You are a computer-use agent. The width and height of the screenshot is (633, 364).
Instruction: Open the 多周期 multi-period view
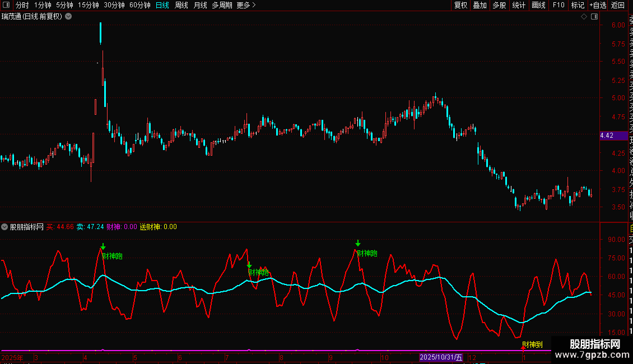[222, 5]
